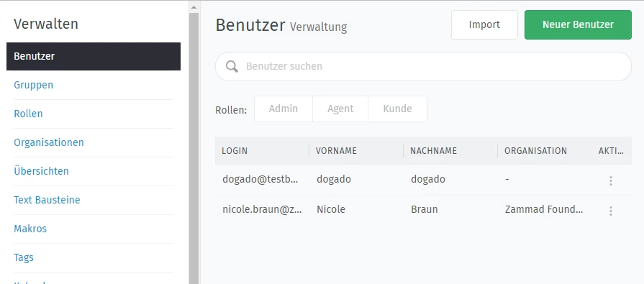The image size is (644, 284).
Task: Open actions menu for Nicole Braun row
Action: pos(611,211)
